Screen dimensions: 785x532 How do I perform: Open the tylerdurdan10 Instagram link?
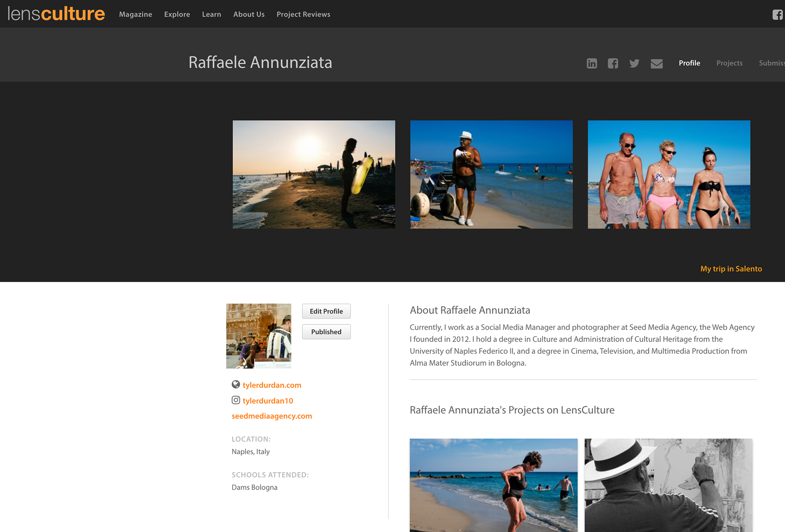click(268, 401)
